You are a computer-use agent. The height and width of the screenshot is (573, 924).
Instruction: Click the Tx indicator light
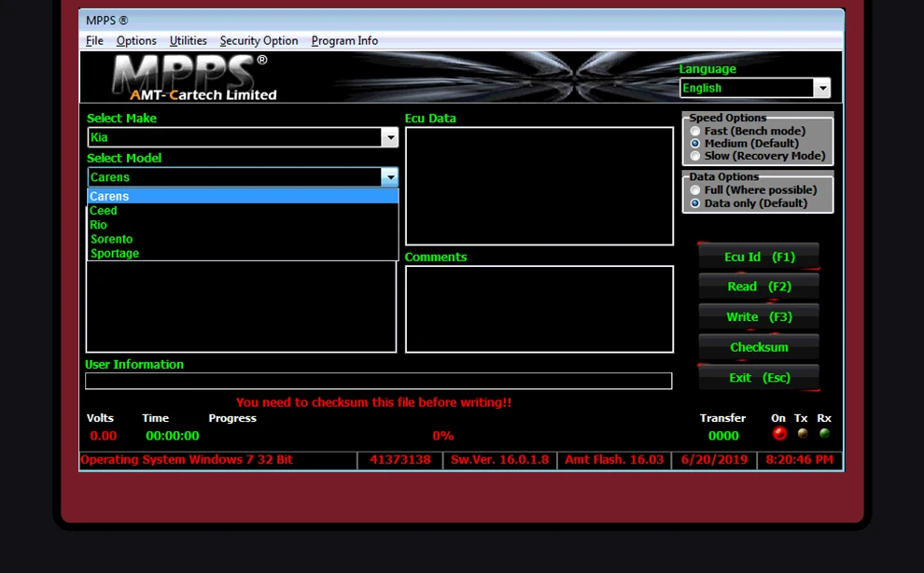point(802,433)
